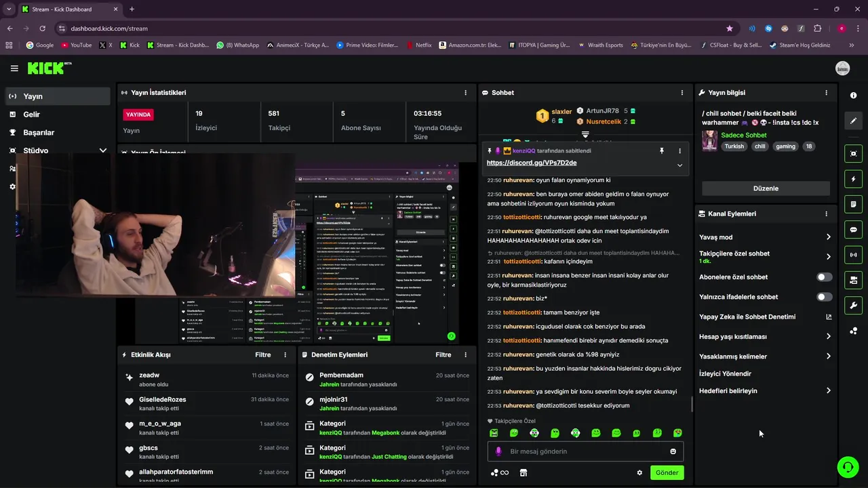
Task: Open the camera moderation icon in right rail
Action: (853, 280)
